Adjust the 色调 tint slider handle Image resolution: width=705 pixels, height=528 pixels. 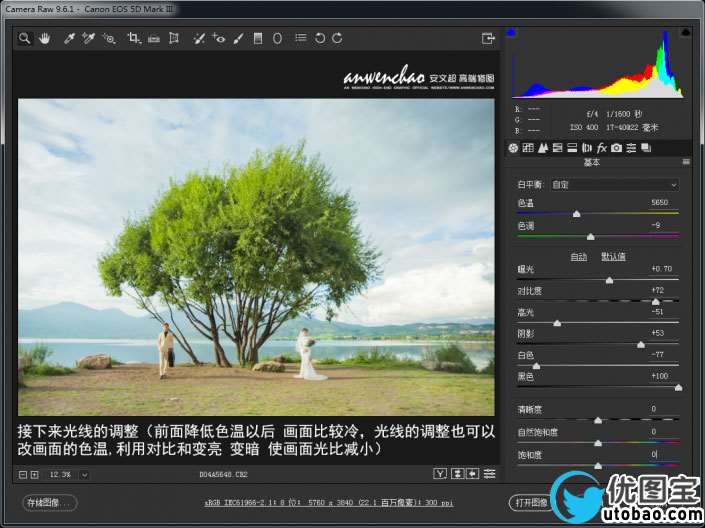pos(591,237)
